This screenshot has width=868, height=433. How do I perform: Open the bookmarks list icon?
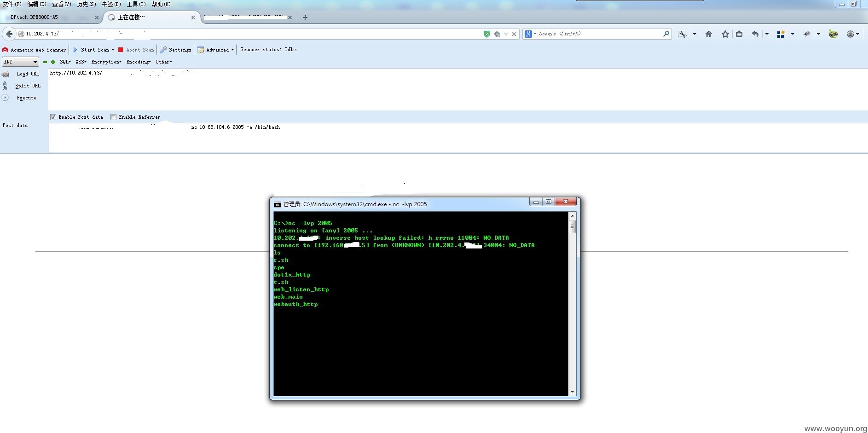(739, 34)
